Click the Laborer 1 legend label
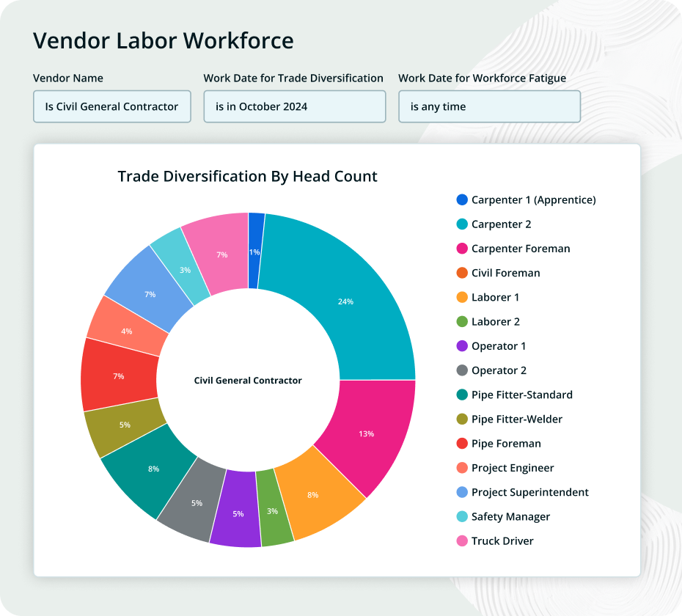This screenshot has width=682, height=616. tap(495, 297)
